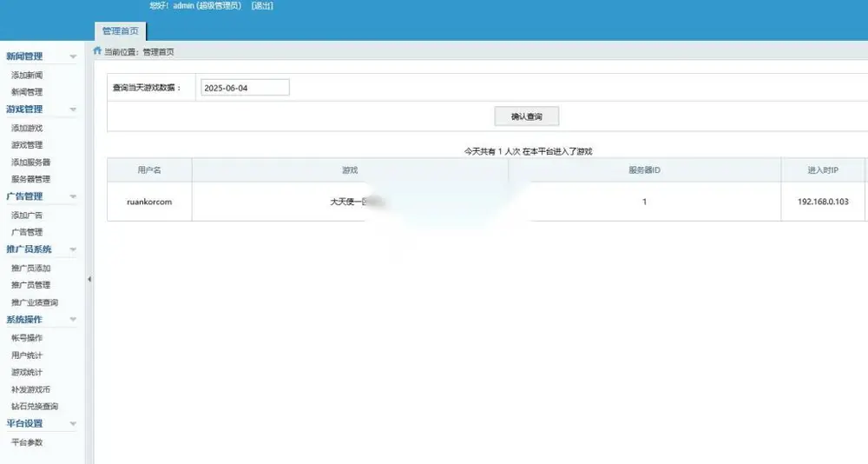Image resolution: width=868 pixels, height=464 pixels.
Task: Collapse the sidebar with the splitter arrow
Action: pos(89,280)
